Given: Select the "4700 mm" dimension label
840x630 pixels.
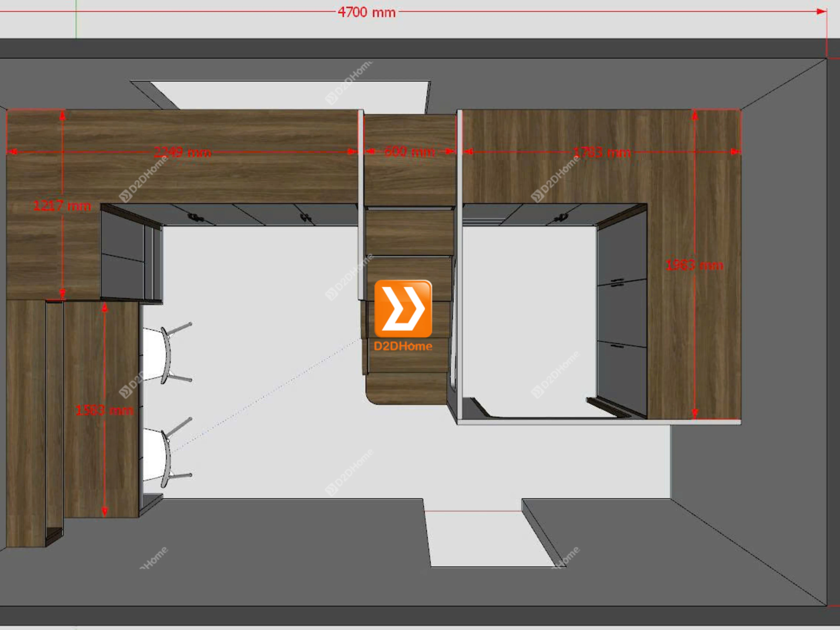Looking at the screenshot, I should tap(366, 12).
